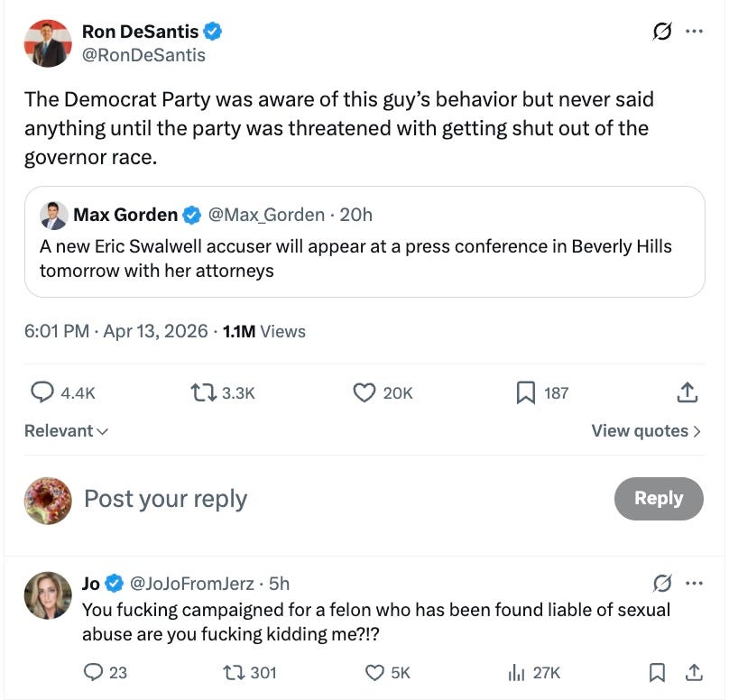This screenshot has height=700, width=729.
Task: Open the more options menu on Jo's reply
Action: pyautogui.click(x=693, y=584)
